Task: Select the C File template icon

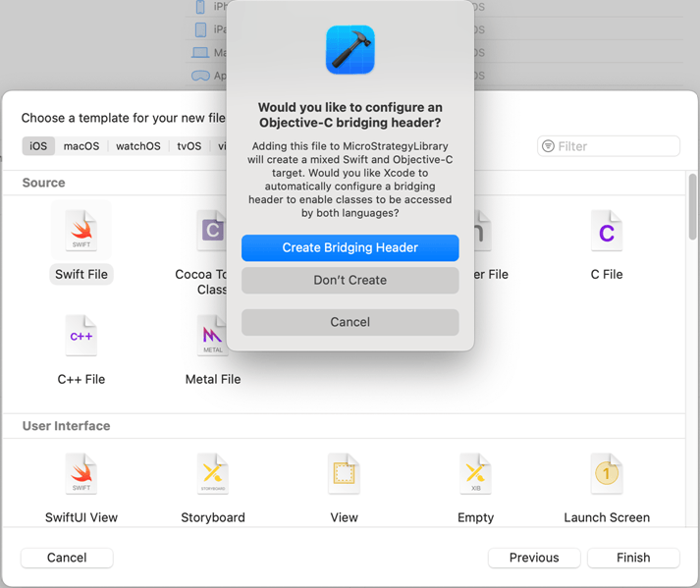Action: click(607, 231)
